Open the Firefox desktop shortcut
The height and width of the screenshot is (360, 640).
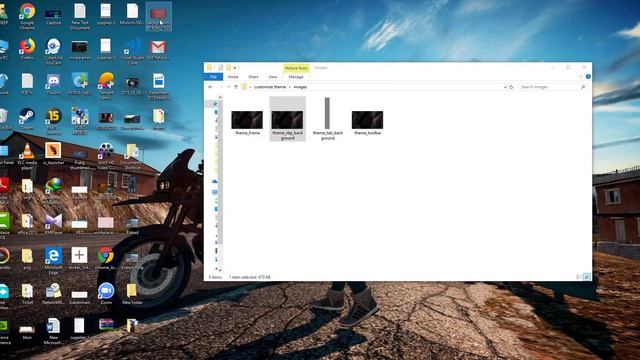point(27,49)
